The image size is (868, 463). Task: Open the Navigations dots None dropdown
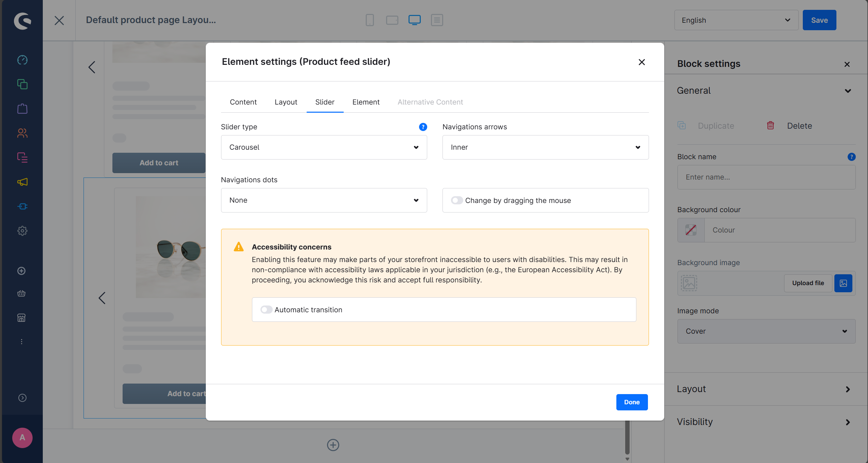coord(324,200)
